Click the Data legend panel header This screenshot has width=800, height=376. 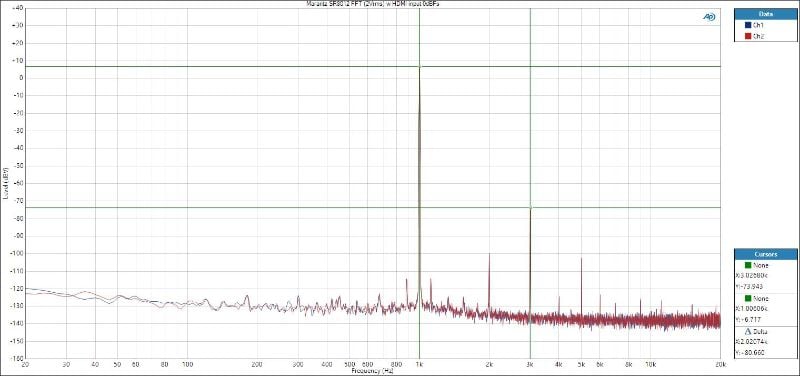click(765, 14)
